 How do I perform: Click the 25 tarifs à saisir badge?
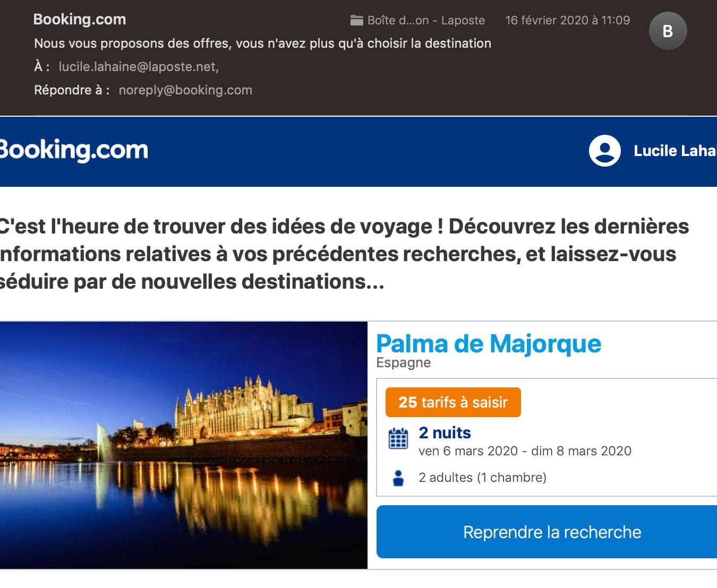[453, 402]
